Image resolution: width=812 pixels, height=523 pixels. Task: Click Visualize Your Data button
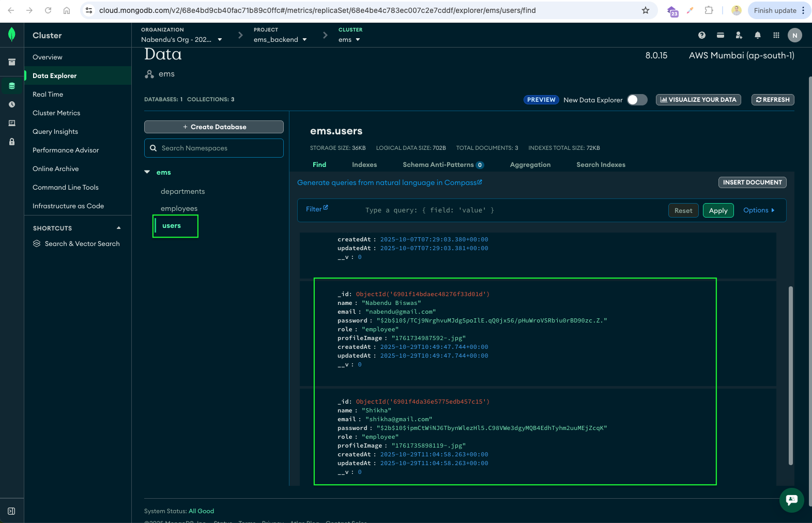[x=698, y=100]
